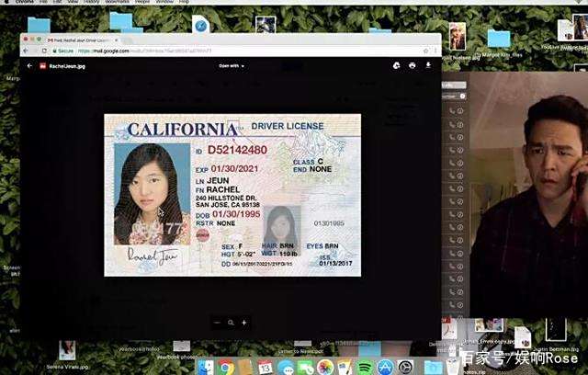Open the Add to Drive icon
This screenshot has height=375, width=588.
click(396, 65)
